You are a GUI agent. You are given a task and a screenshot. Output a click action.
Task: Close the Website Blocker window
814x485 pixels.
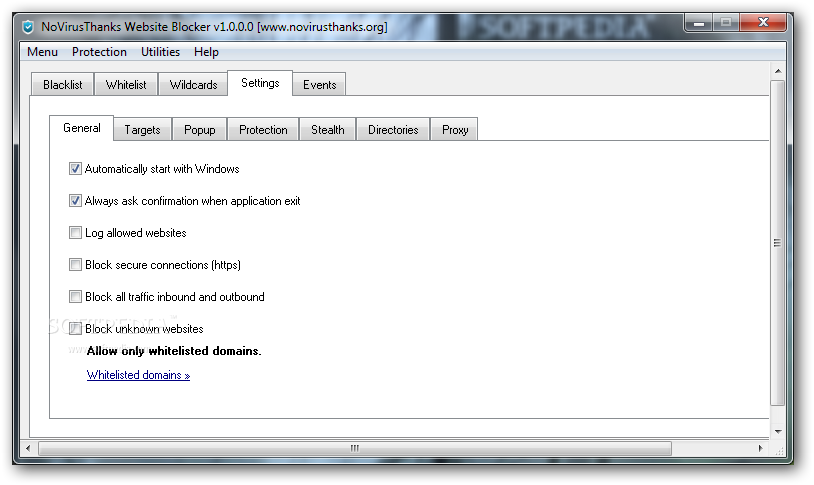pos(763,23)
